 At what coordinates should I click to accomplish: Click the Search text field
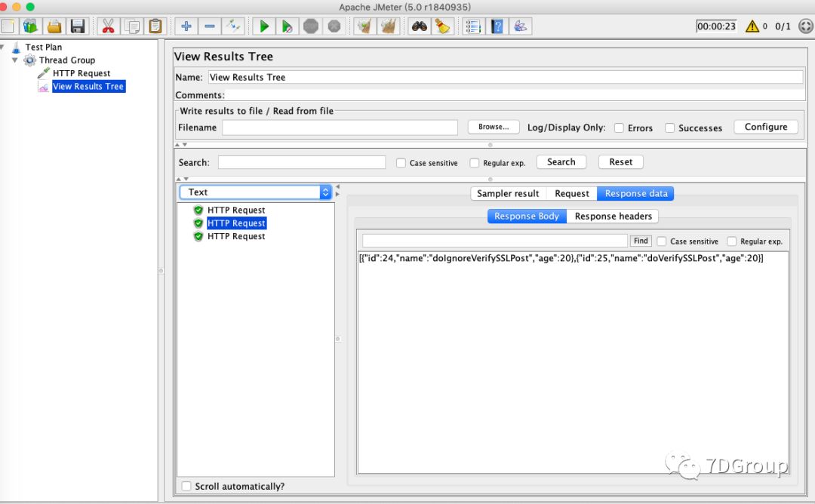pyautogui.click(x=302, y=162)
